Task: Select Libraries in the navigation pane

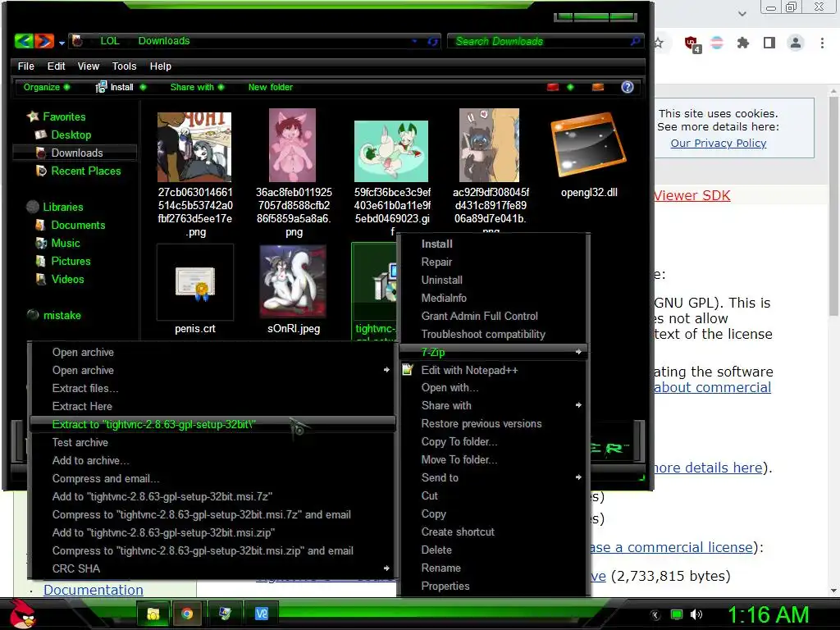Action: 62,207
